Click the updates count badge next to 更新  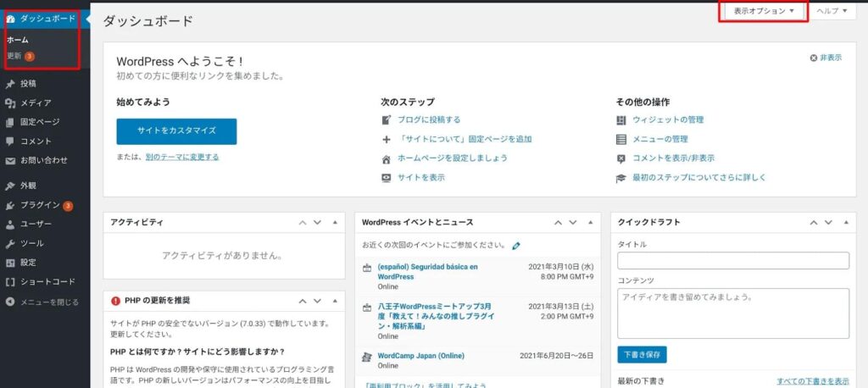[30, 57]
